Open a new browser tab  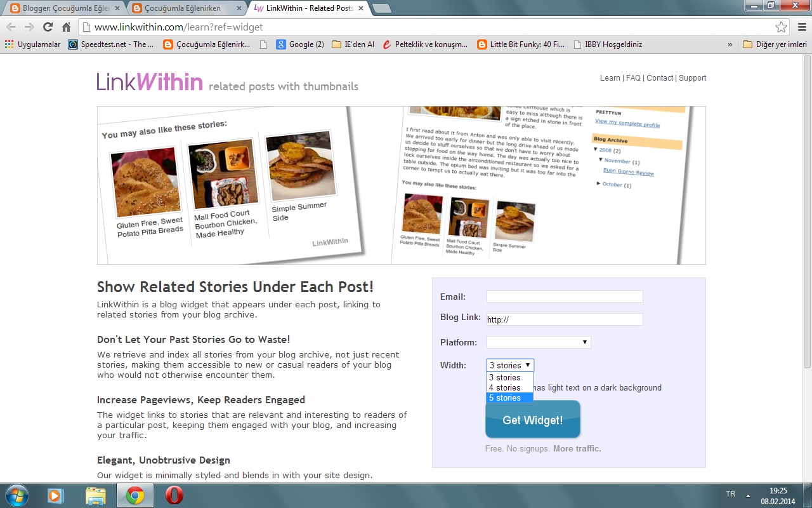click(x=381, y=9)
